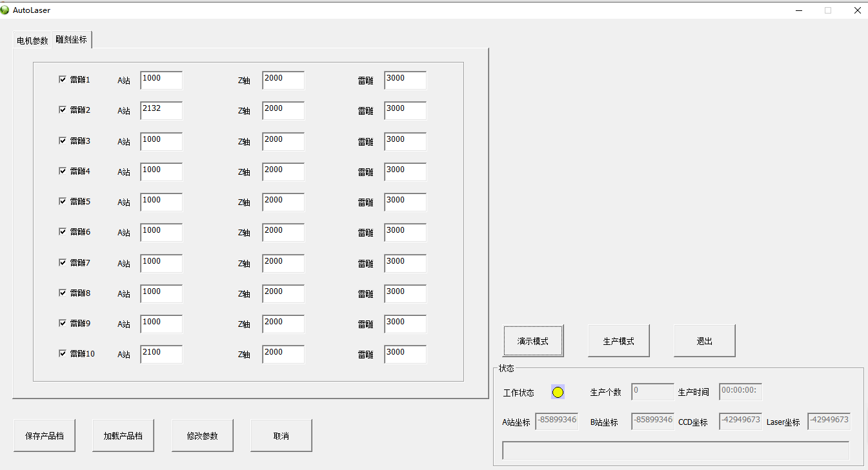868x470 pixels.
Task: Click the 3000 雷雕 field in 雷雕3 row
Action: click(x=405, y=142)
